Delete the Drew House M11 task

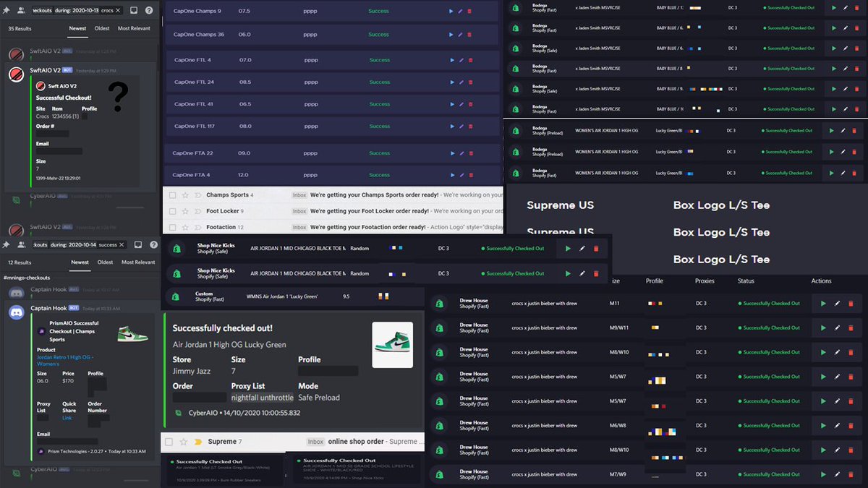point(851,304)
